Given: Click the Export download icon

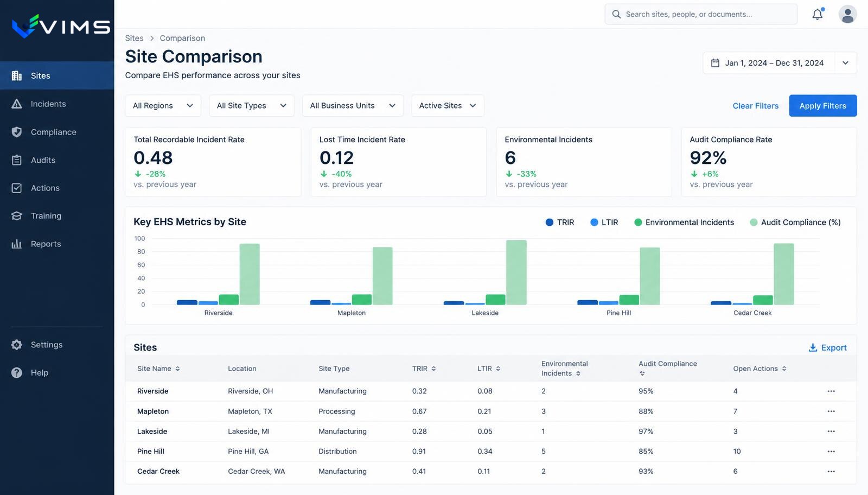Looking at the screenshot, I should (813, 347).
